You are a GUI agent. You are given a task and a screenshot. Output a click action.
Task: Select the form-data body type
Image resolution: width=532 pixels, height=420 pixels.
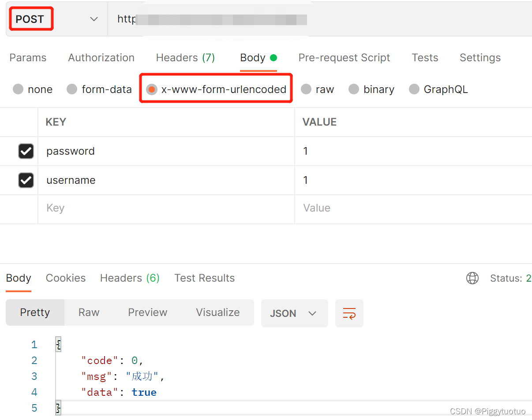click(99, 89)
